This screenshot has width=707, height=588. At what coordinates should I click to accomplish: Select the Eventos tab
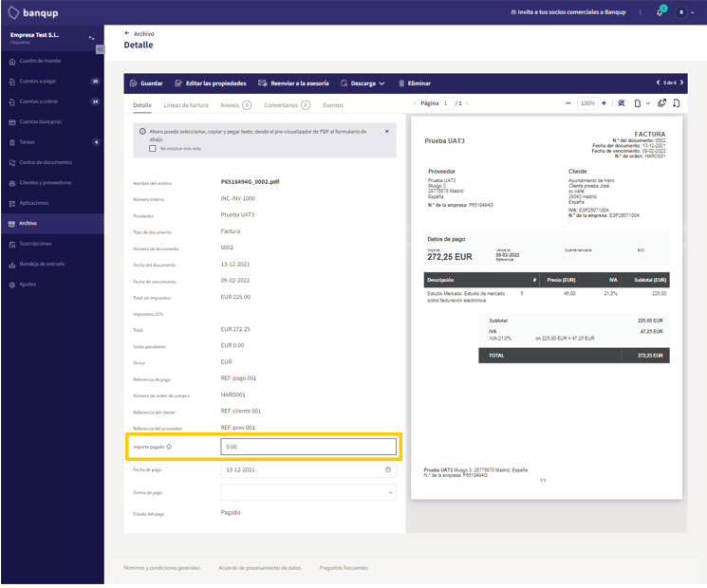[x=333, y=105]
